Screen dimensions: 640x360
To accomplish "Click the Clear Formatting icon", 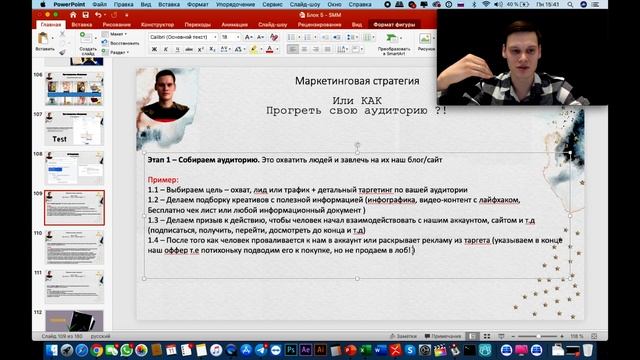I will [x=274, y=37].
